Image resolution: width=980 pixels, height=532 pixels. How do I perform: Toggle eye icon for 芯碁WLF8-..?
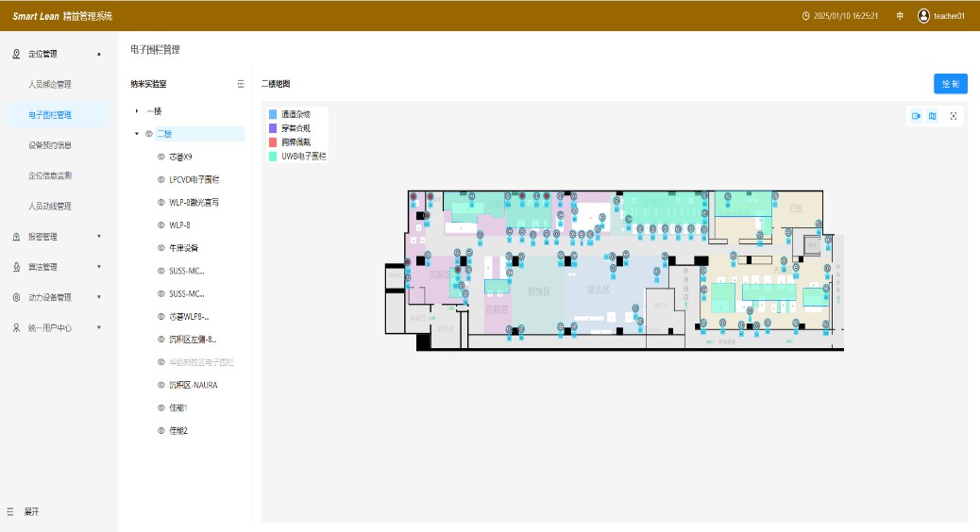click(161, 317)
